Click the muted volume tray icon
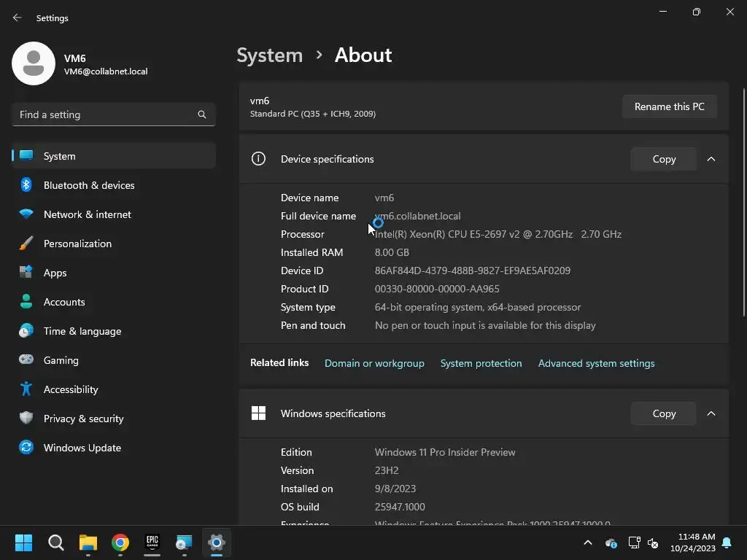 pos(653,542)
